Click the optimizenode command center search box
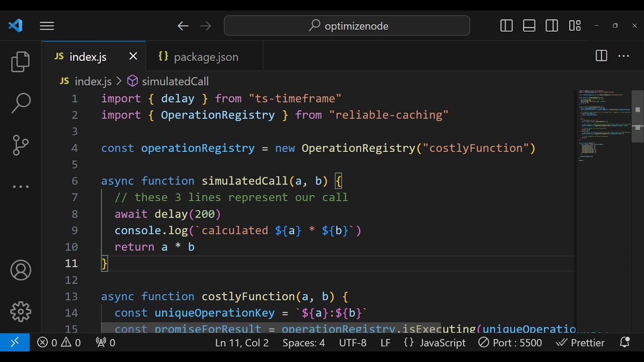Viewport: 644px width, 362px height. click(x=347, y=26)
